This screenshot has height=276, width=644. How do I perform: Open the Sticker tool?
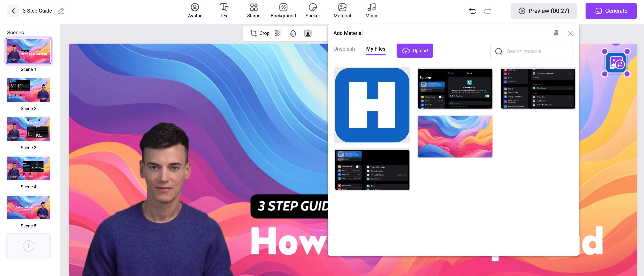pos(313,11)
